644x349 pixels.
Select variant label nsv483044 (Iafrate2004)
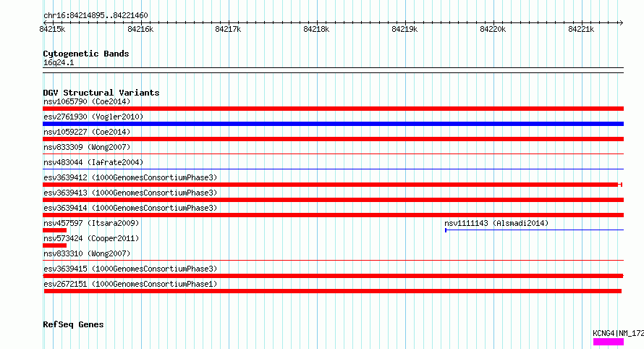tap(93, 162)
